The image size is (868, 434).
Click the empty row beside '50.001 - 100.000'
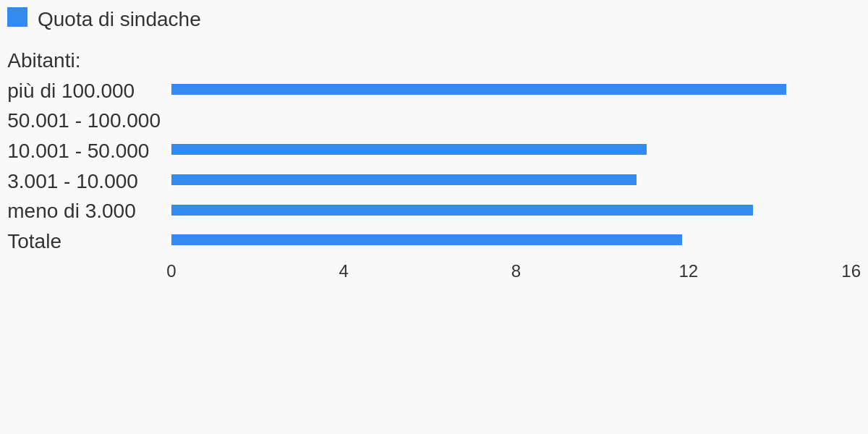(516, 120)
